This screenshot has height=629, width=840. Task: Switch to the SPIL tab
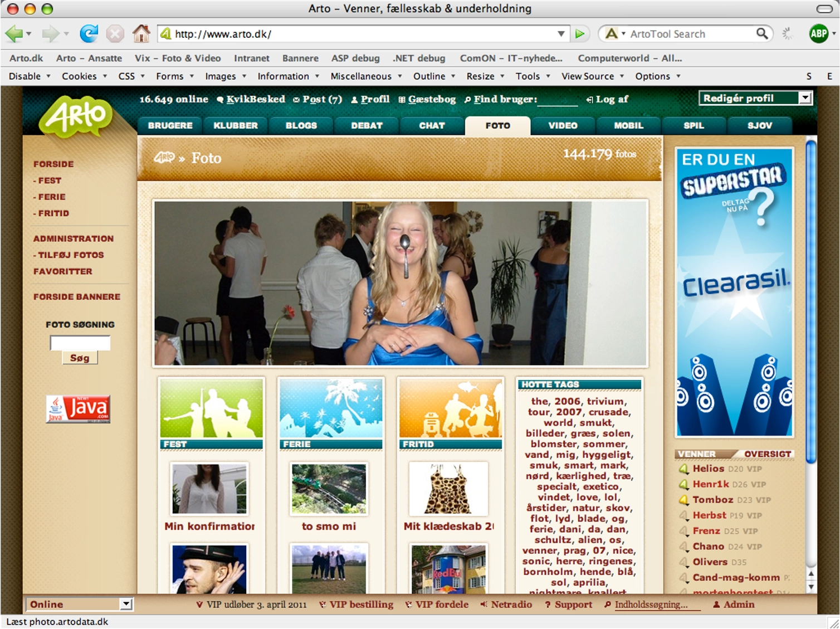coord(694,126)
